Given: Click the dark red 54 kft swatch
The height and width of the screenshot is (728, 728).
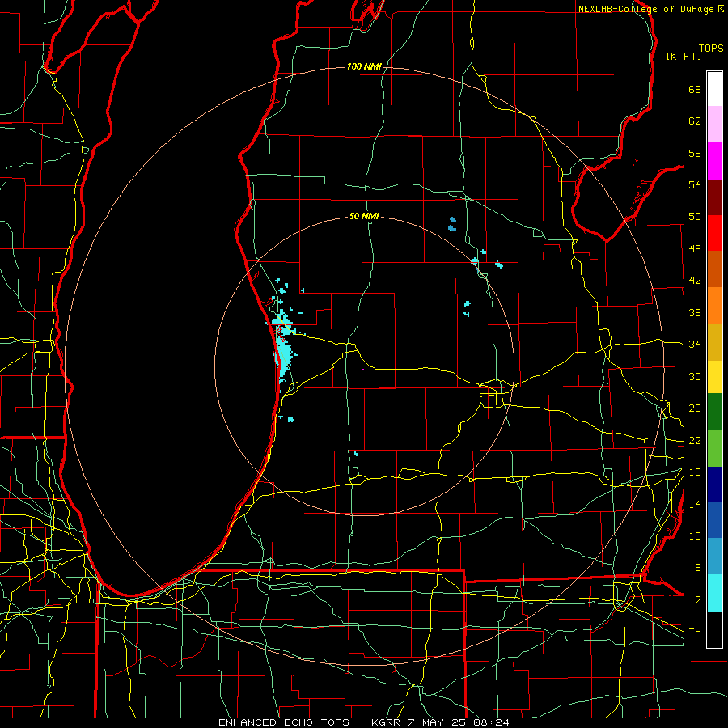Looking at the screenshot, I should [714, 197].
